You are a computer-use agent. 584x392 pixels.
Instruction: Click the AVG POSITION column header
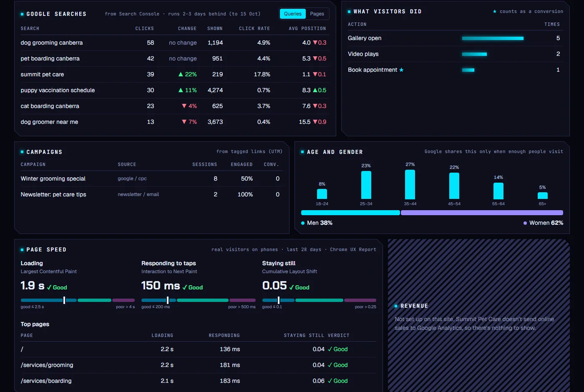pos(307,28)
